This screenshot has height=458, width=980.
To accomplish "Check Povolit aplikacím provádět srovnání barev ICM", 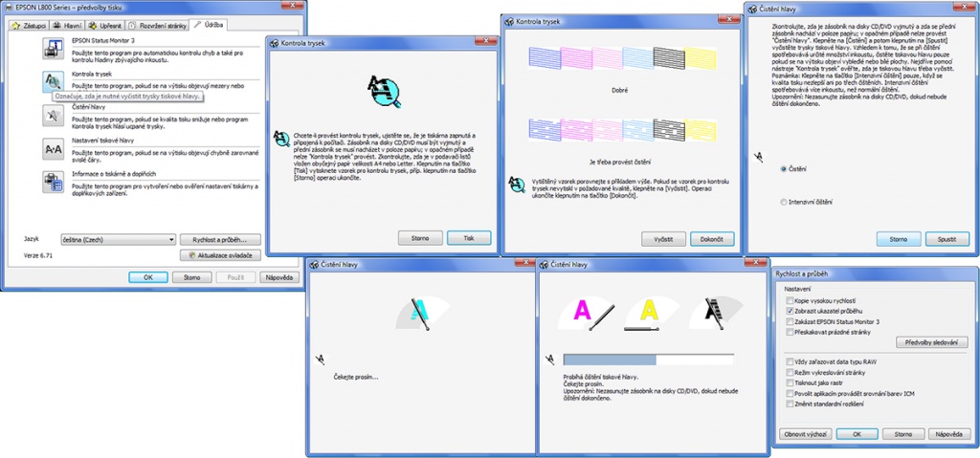I will pos(791,394).
